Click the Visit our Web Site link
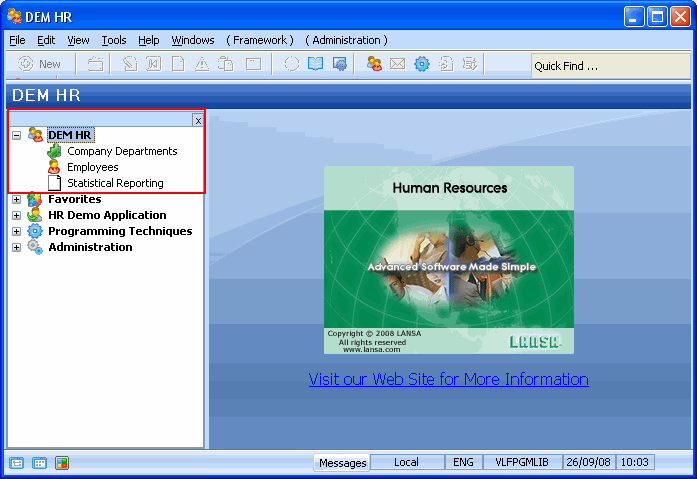This screenshot has width=697, height=479. pyautogui.click(x=449, y=379)
